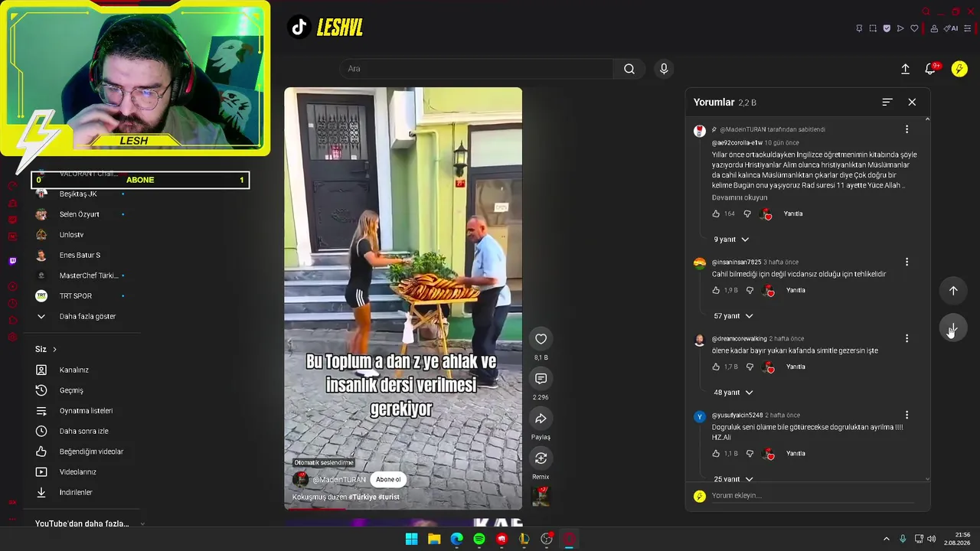Viewport: 980px width, 551px height.
Task: Expand the 9 yanıt replies
Action: point(731,240)
